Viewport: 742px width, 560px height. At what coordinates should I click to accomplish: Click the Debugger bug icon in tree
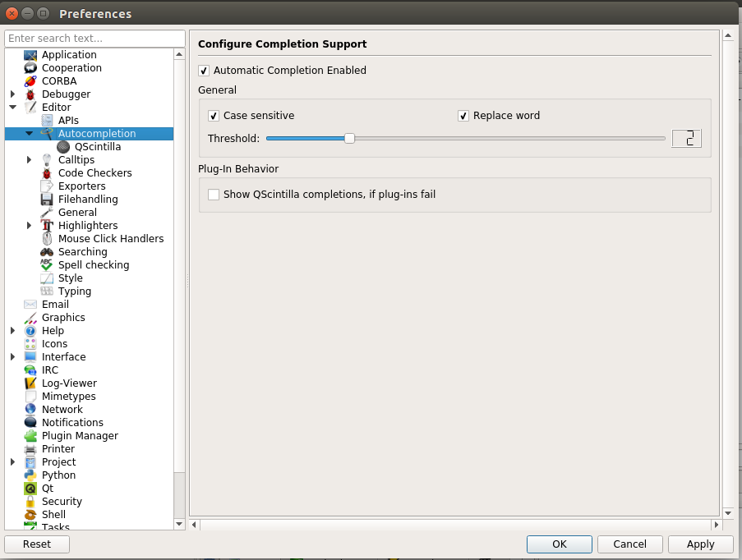[x=30, y=94]
